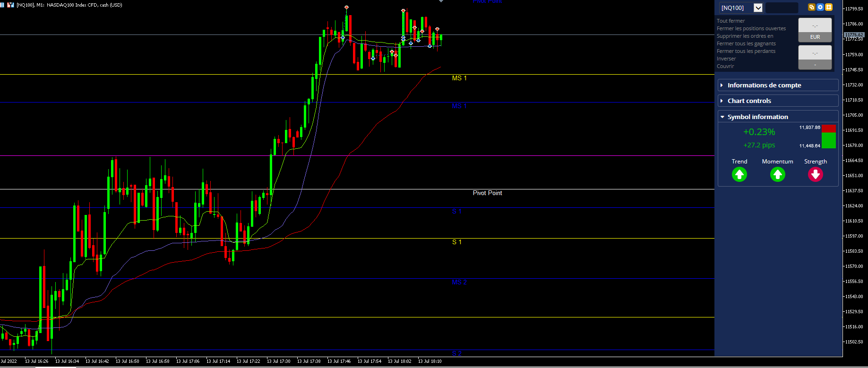Click the EUR profit box

815,30
